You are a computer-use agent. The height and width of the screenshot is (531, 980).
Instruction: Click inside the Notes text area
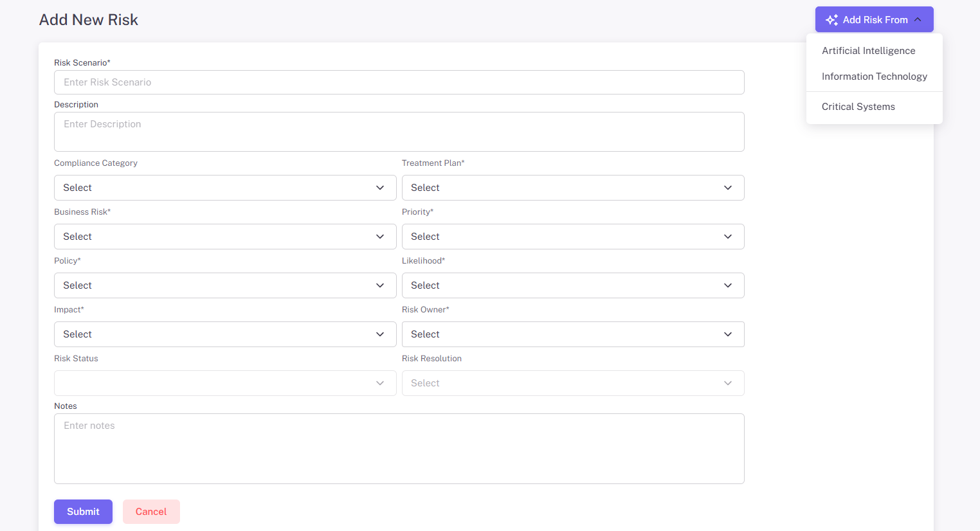click(x=399, y=449)
